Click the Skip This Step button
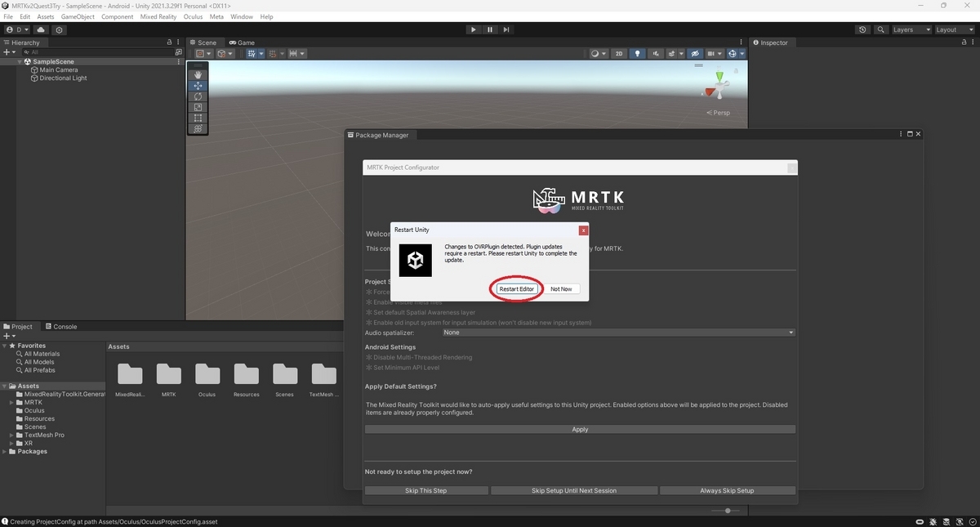Screen dimensions: 980x527 pyautogui.click(x=425, y=490)
